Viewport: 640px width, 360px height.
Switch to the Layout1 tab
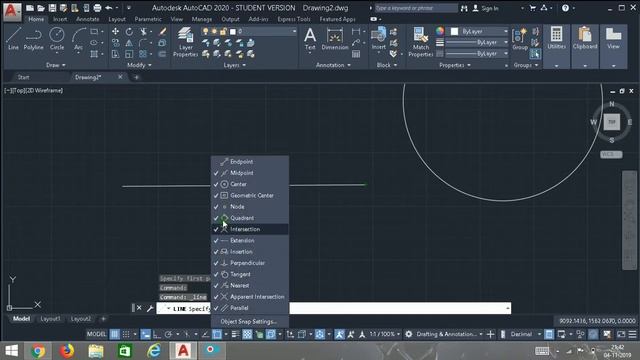coord(50,319)
